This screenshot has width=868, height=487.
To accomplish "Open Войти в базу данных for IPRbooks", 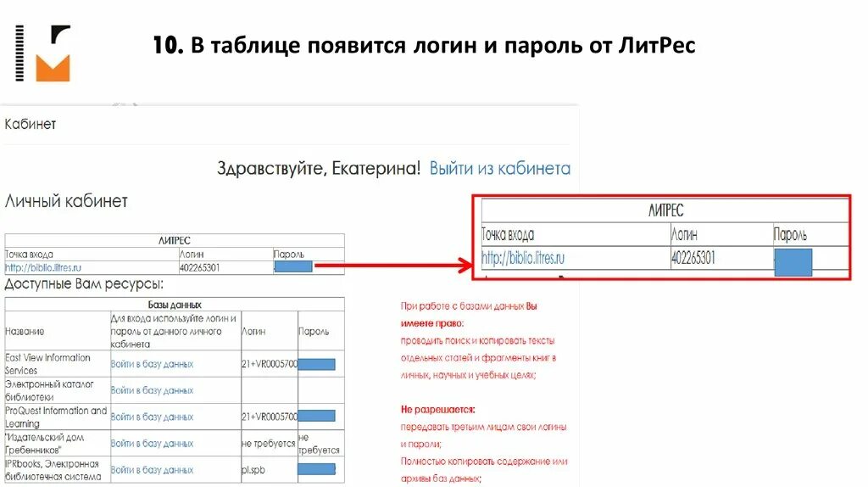I will click(152, 470).
